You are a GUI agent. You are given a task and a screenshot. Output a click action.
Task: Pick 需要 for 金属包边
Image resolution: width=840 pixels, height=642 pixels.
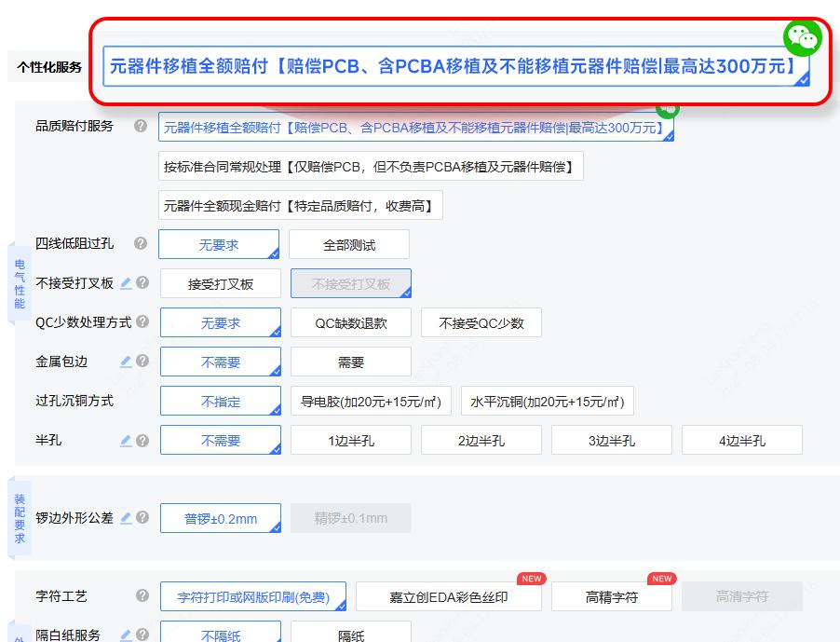tap(351, 362)
